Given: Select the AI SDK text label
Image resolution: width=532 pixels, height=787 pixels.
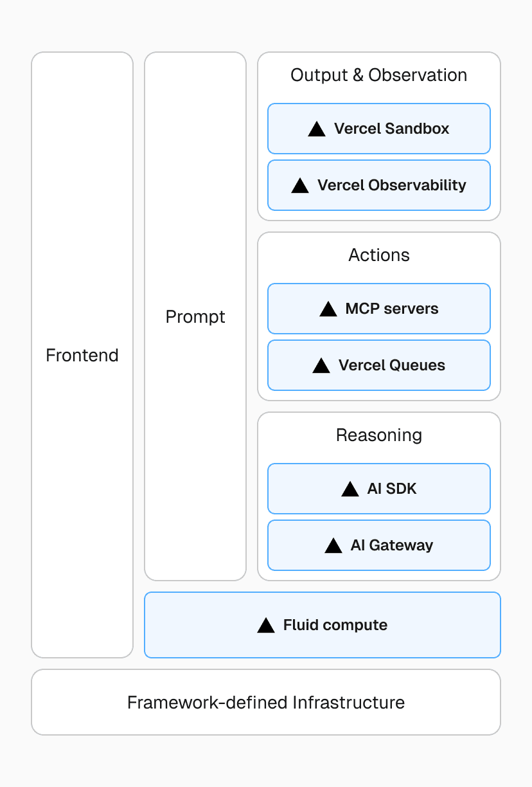Looking at the screenshot, I should (x=392, y=489).
